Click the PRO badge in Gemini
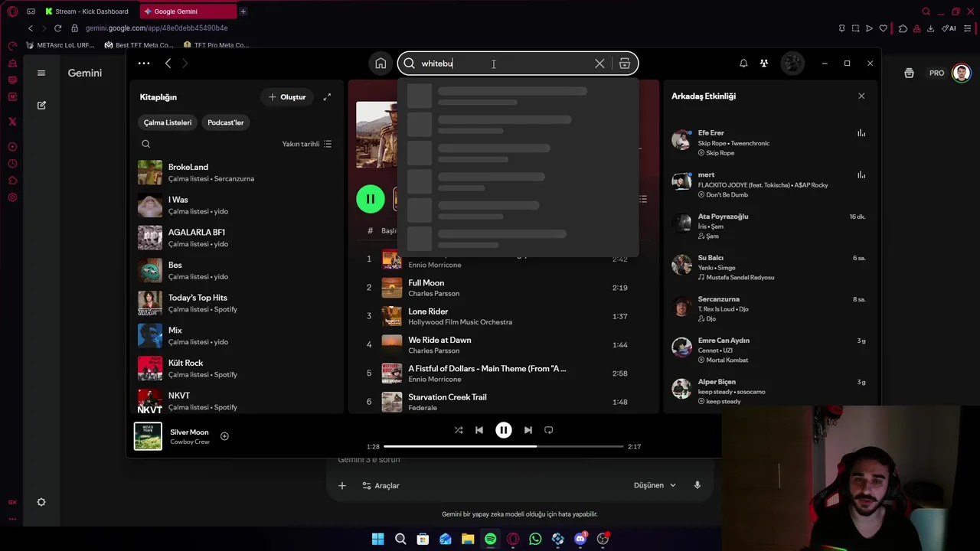 point(936,73)
